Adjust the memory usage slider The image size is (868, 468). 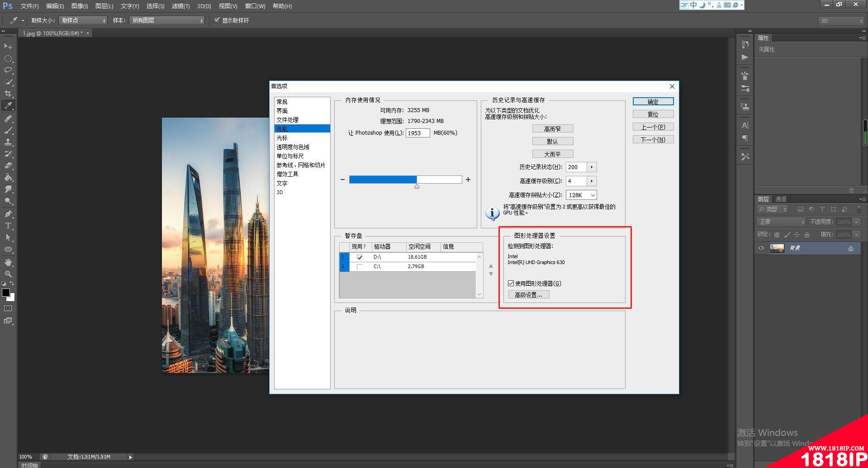[417, 186]
